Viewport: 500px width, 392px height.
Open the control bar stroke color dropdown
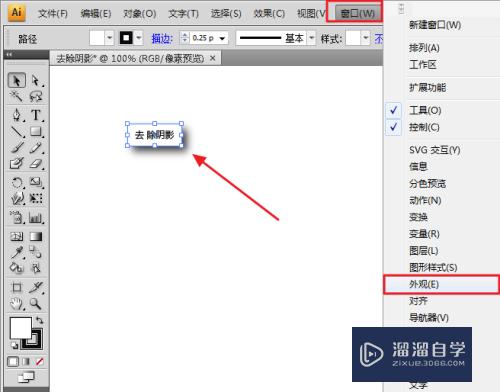coord(139,38)
